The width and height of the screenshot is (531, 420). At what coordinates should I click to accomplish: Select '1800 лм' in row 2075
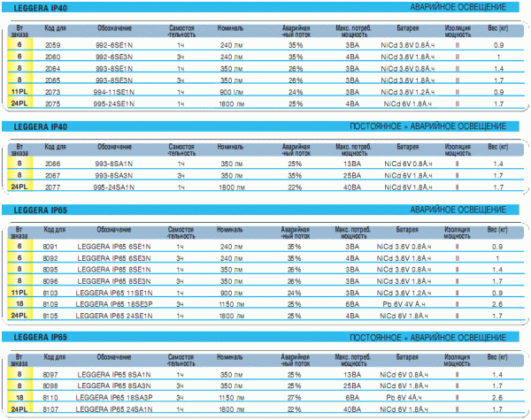coord(231,104)
